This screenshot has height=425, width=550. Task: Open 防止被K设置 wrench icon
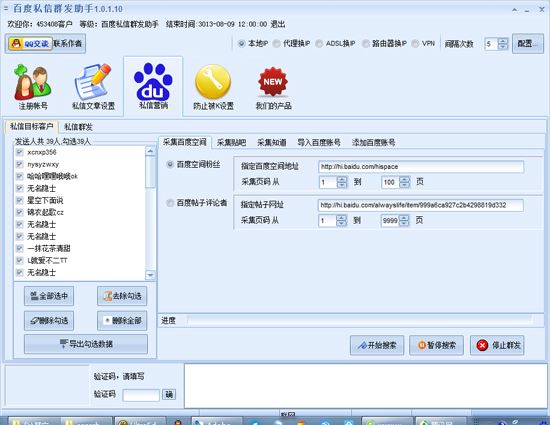pos(213,87)
